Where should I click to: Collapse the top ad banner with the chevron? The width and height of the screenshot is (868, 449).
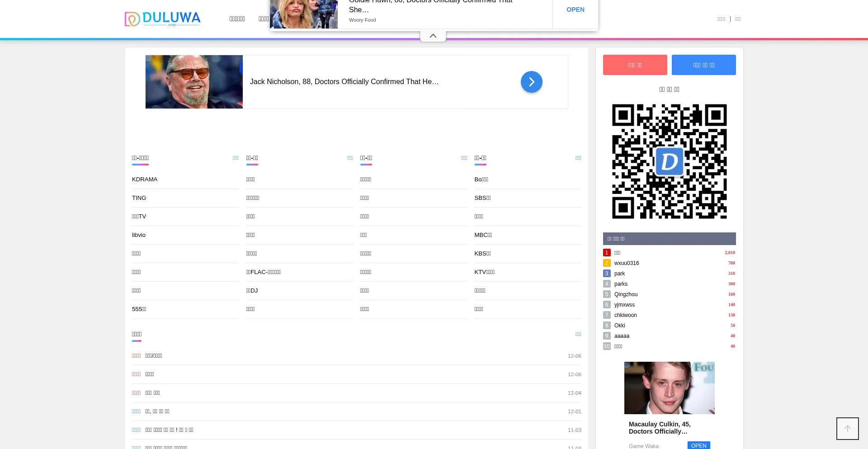(x=433, y=35)
